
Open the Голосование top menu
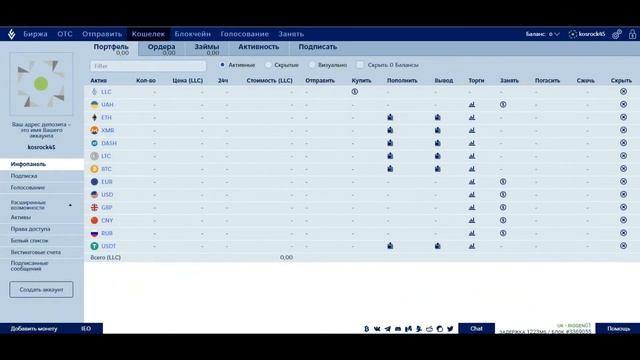(244, 34)
